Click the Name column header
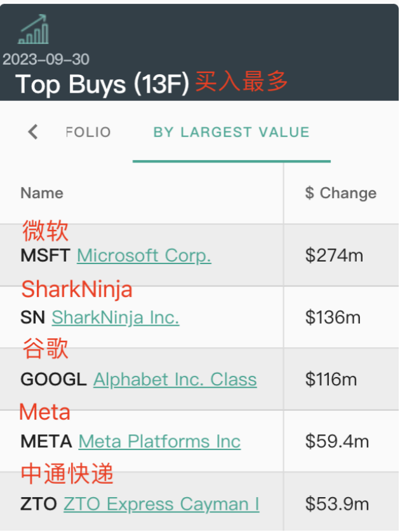400x532 pixels. (x=42, y=193)
